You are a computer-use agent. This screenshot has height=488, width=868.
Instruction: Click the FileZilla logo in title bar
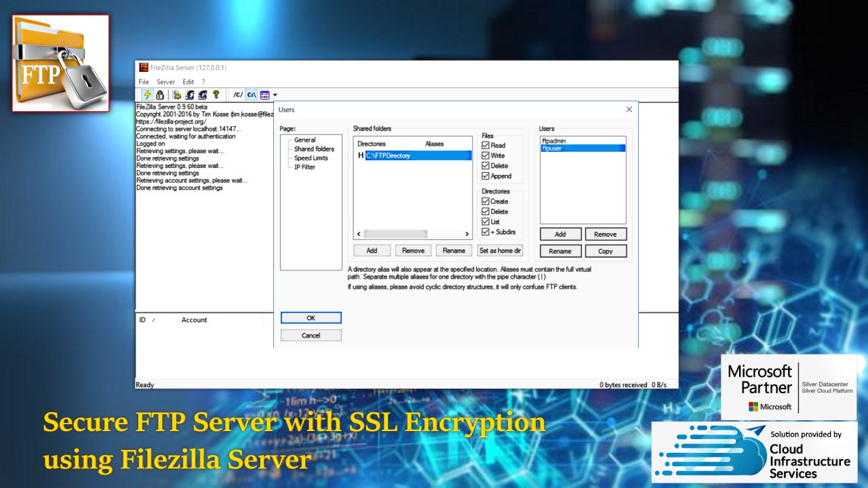pyautogui.click(x=144, y=68)
